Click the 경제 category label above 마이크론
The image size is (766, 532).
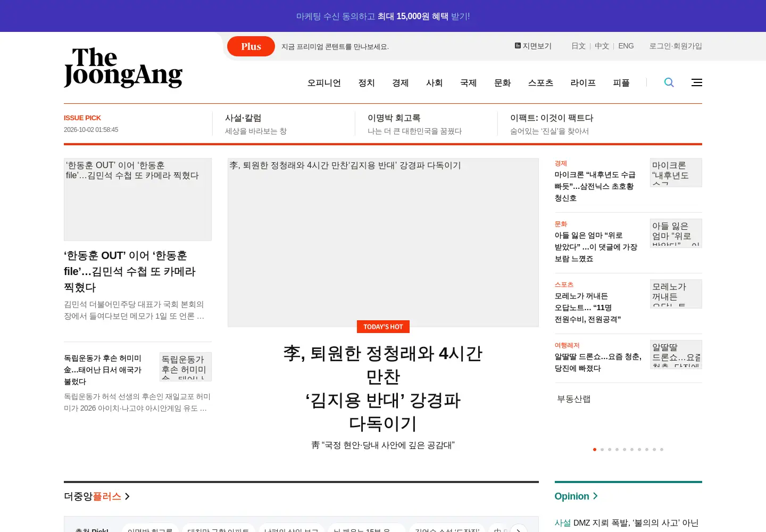point(561,163)
